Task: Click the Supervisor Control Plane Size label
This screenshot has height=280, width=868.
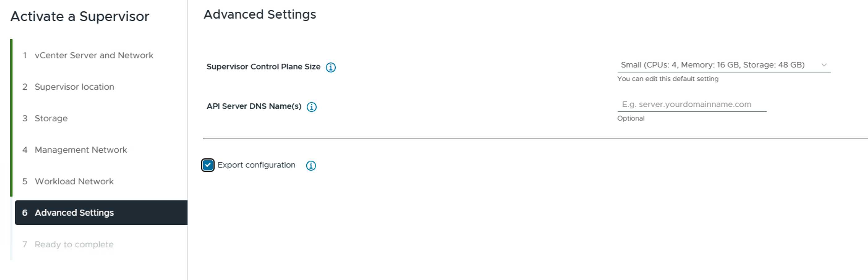Action: 263,67
